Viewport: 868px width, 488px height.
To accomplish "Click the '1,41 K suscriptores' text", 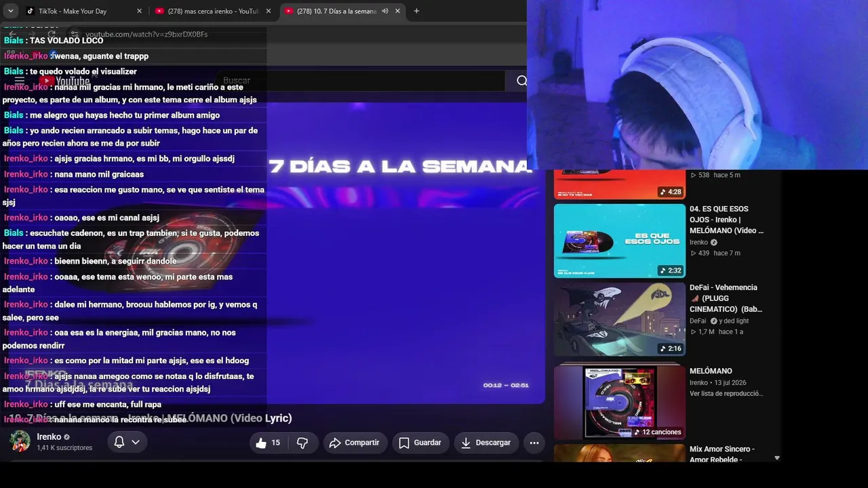I will tap(64, 448).
